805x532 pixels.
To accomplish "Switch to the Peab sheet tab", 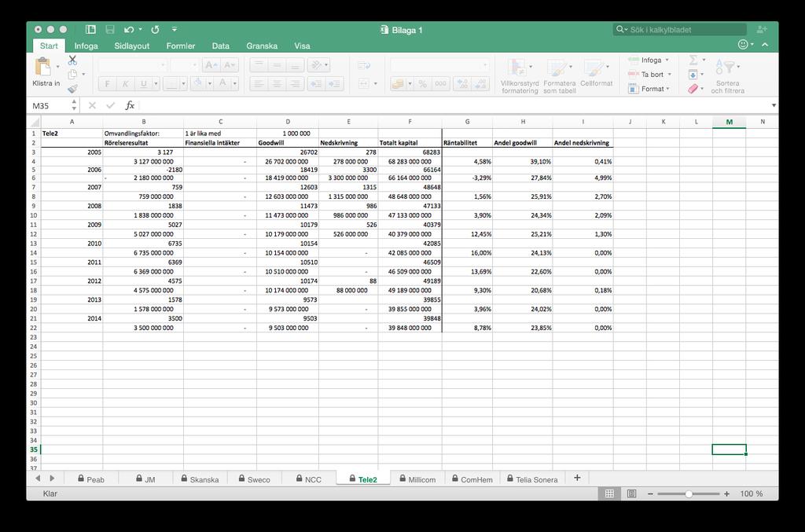I will [91, 479].
